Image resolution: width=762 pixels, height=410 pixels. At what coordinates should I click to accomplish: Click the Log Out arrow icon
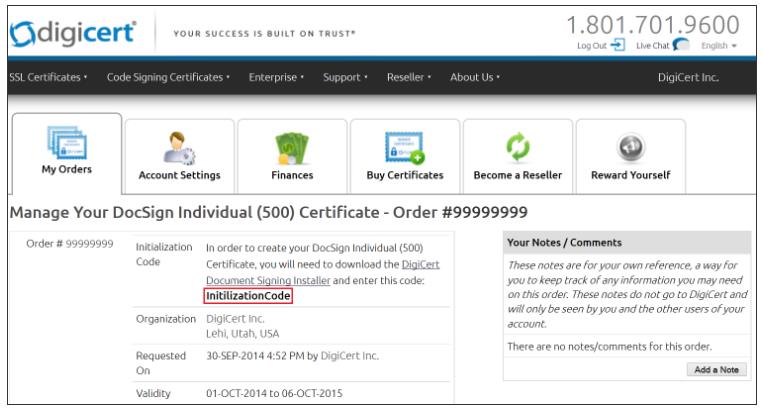click(618, 45)
